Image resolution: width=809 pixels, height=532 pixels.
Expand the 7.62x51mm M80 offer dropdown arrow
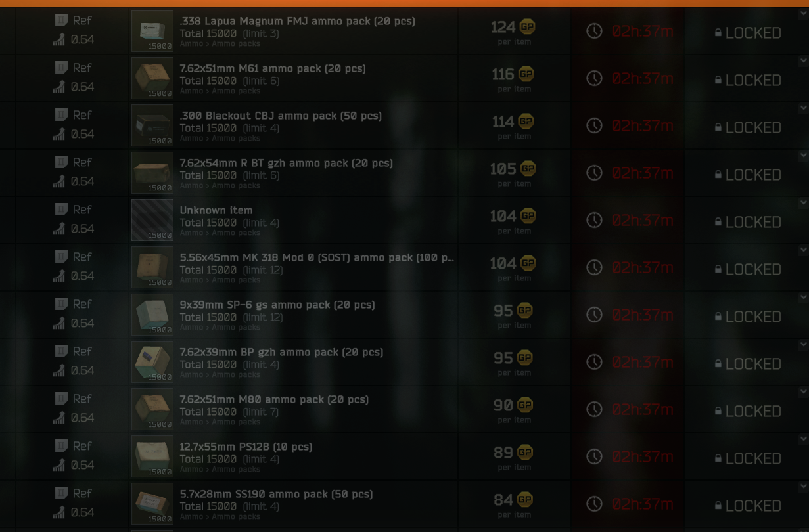803,392
